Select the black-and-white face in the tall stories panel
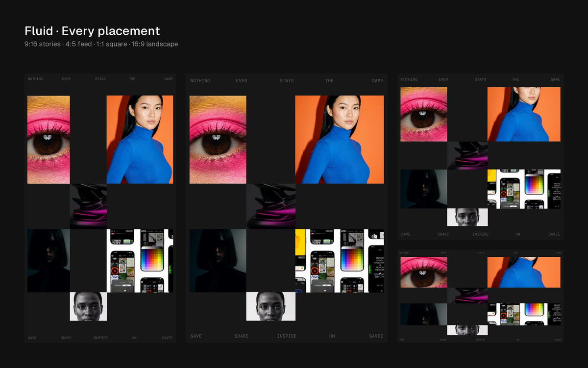The width and height of the screenshot is (588, 368). point(88,307)
